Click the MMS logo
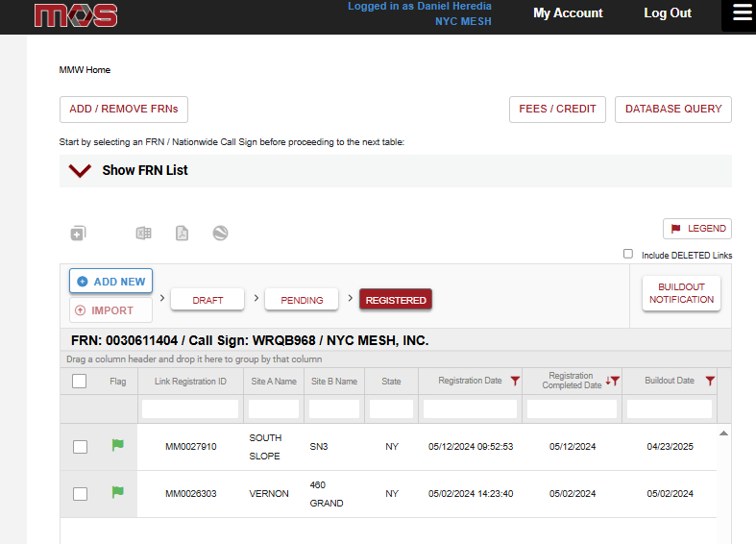 (x=76, y=15)
